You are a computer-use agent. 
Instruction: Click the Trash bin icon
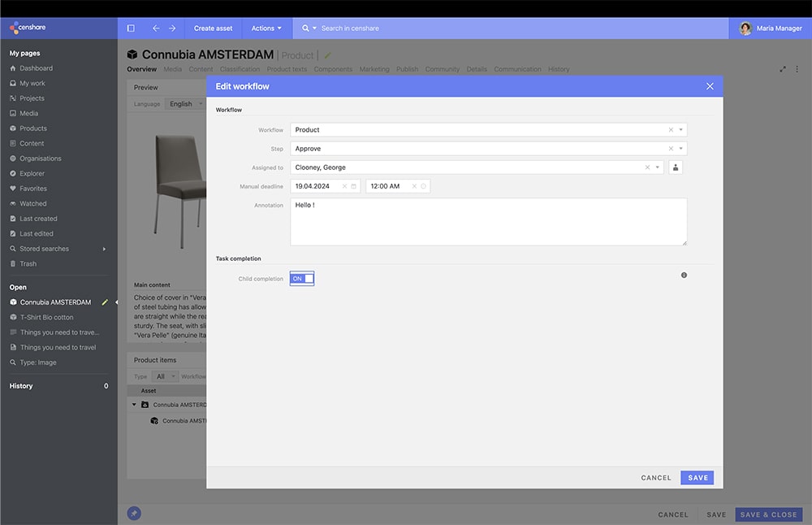click(13, 264)
